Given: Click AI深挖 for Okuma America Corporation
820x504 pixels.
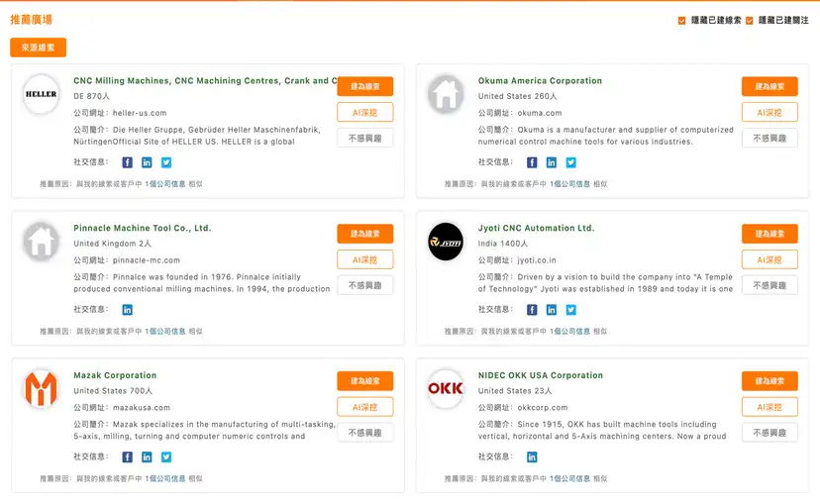Looking at the screenshot, I should coord(769,113).
